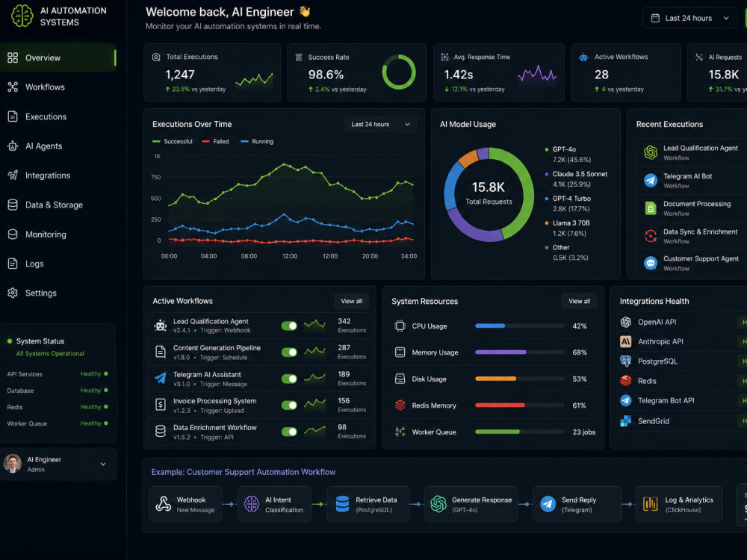Click the Redis Memory progress bar

point(520,405)
